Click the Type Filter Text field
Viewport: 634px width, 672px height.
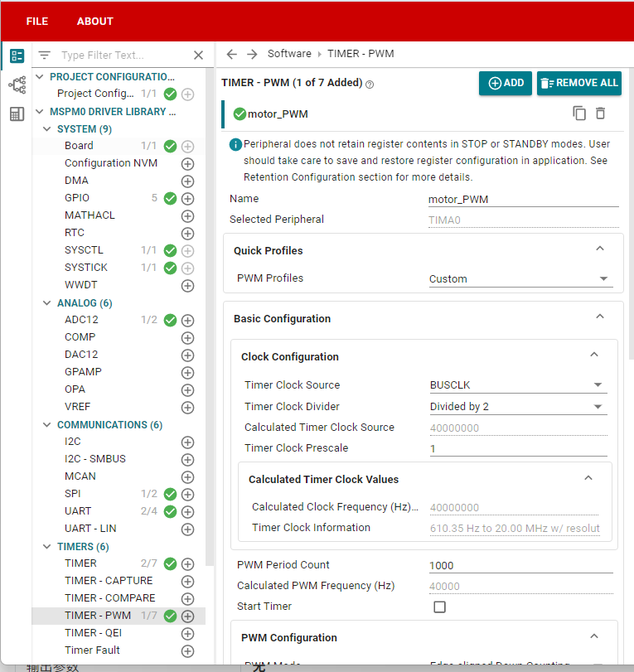(x=124, y=55)
